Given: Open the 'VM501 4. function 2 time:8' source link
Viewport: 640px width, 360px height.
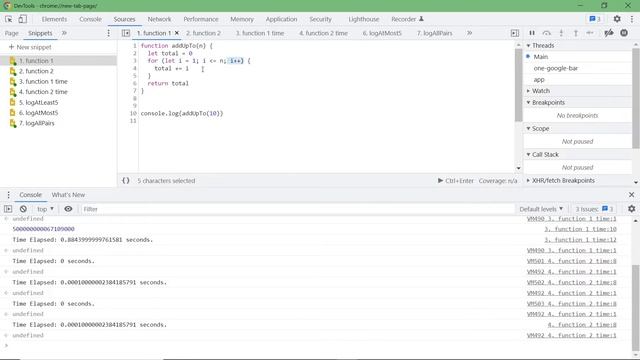Looking at the screenshot, I should pyautogui.click(x=571, y=261).
